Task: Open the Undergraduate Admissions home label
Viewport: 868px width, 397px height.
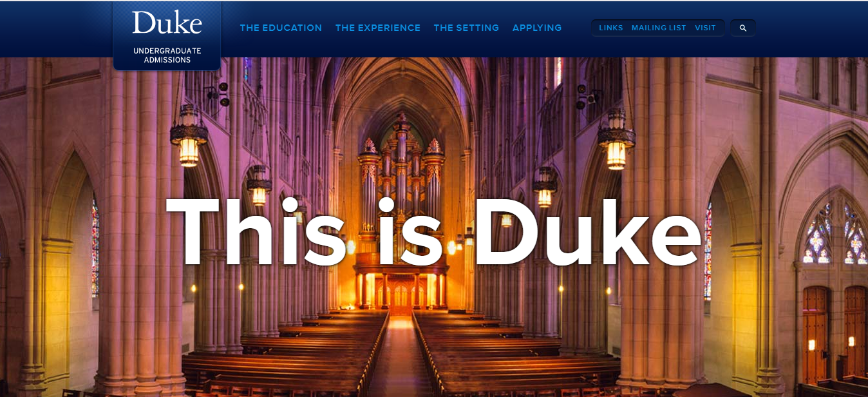Action: (167, 55)
